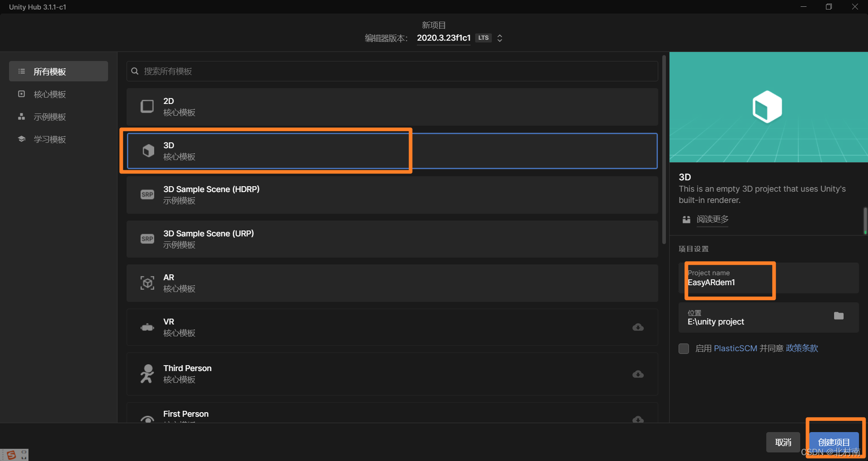This screenshot has height=461, width=868.
Task: Choose the 3D Sample Scene (URP) template
Action: click(x=392, y=239)
